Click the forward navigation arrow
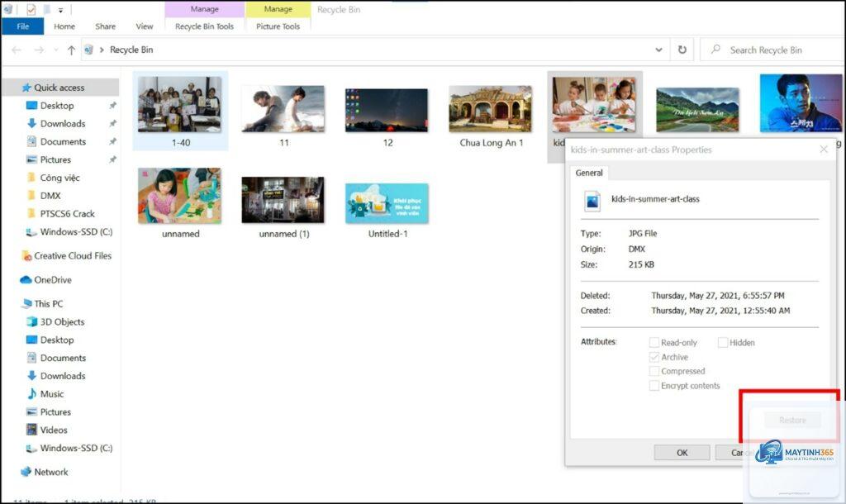The width and height of the screenshot is (846, 504). click(39, 50)
